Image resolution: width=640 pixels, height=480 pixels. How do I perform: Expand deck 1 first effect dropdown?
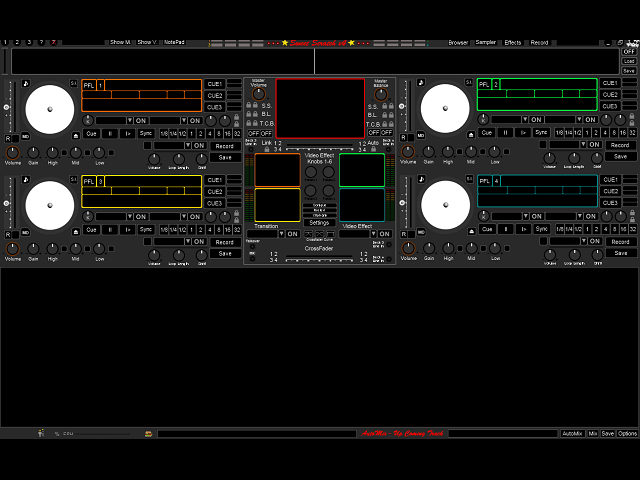(x=128, y=120)
